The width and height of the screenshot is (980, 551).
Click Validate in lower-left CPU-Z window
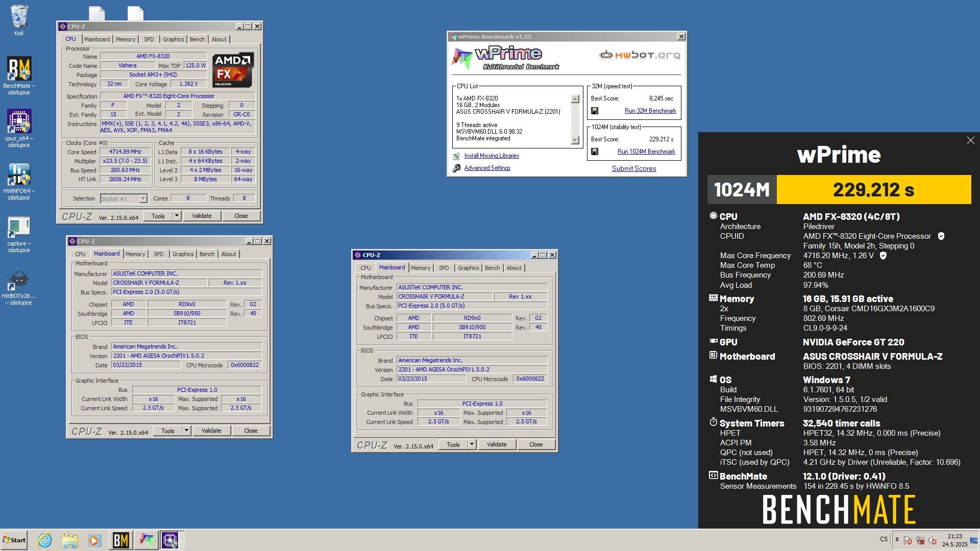click(211, 431)
